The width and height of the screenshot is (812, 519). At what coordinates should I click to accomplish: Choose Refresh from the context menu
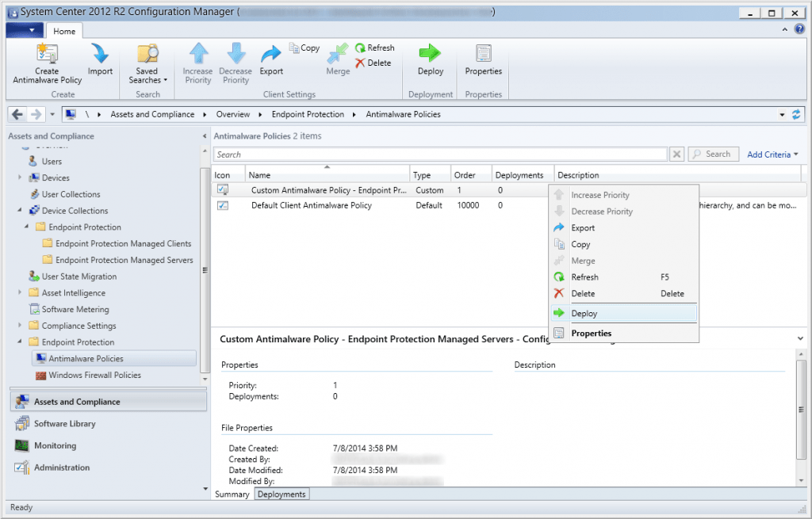[623, 277]
